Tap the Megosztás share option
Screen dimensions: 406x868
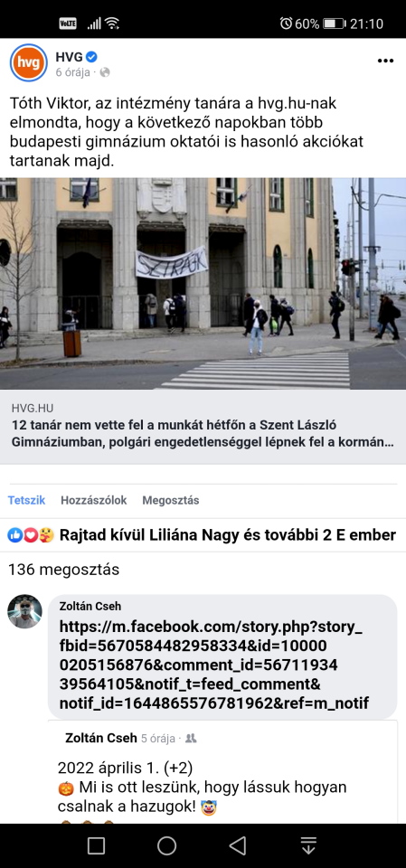coord(171,500)
